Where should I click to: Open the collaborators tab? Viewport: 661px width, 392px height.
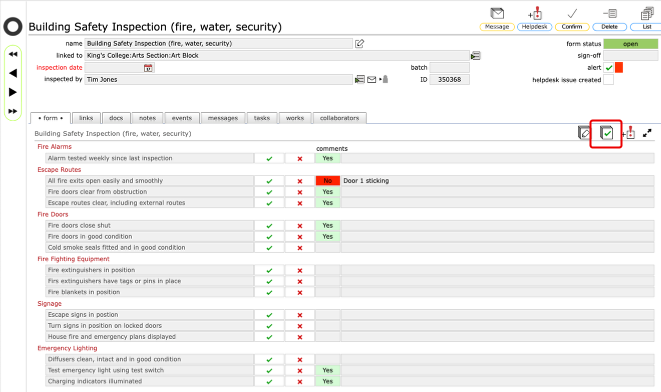point(339,118)
